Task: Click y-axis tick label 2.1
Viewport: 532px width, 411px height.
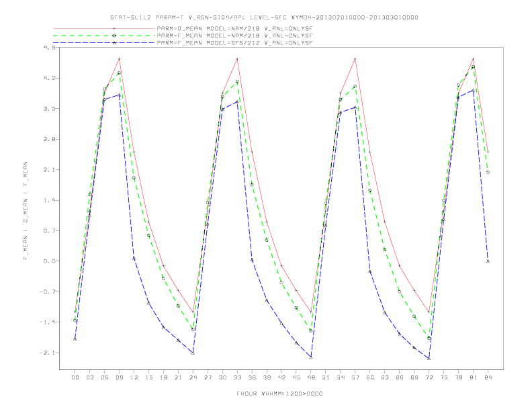Action: [x=49, y=169]
